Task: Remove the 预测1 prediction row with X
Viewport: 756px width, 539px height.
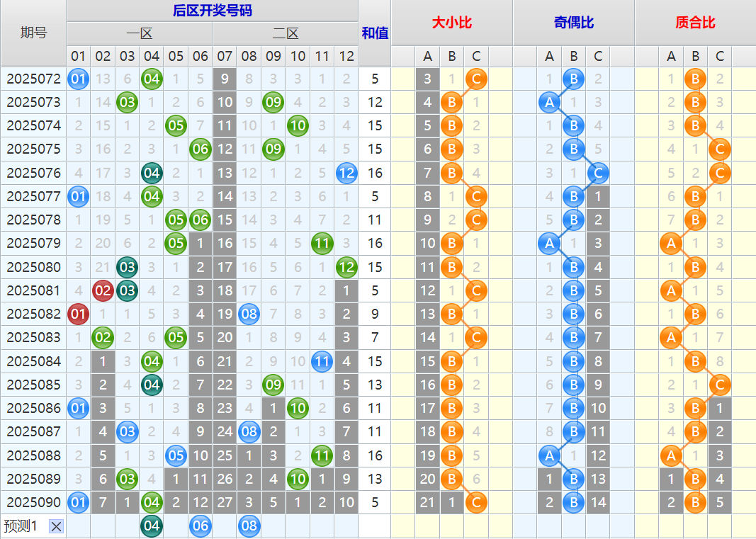Action: [56, 526]
